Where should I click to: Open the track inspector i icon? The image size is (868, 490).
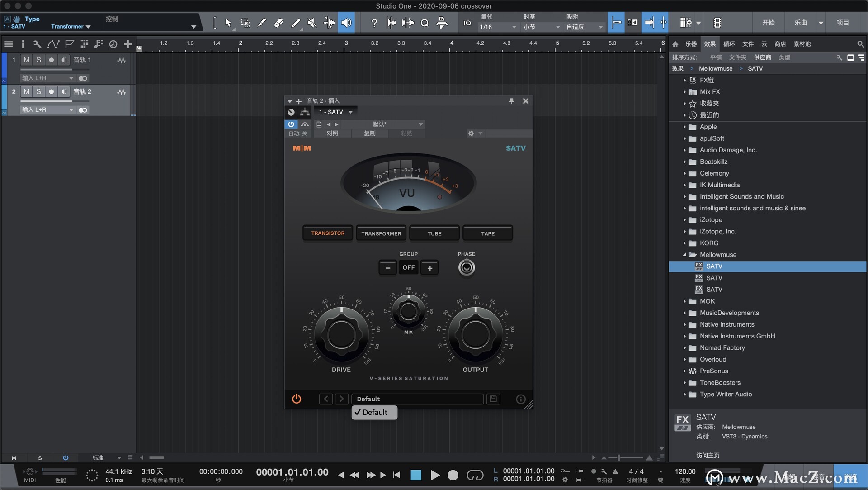[x=23, y=44]
